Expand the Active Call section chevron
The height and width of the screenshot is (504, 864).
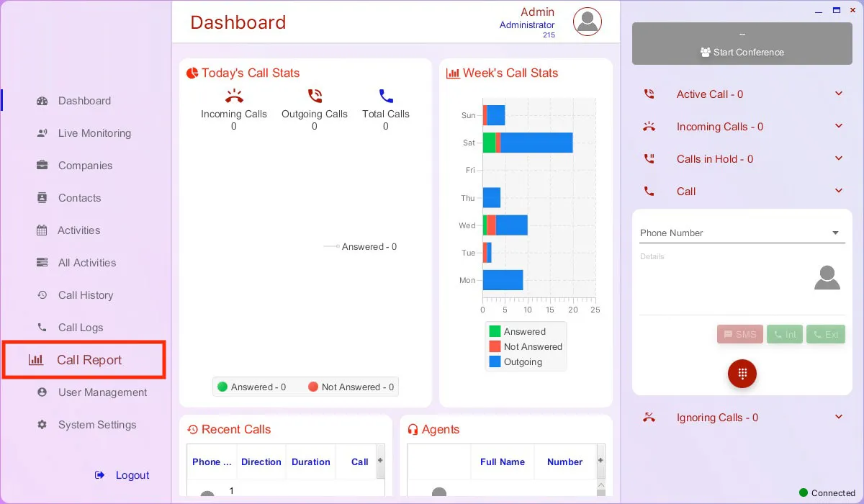(x=839, y=94)
